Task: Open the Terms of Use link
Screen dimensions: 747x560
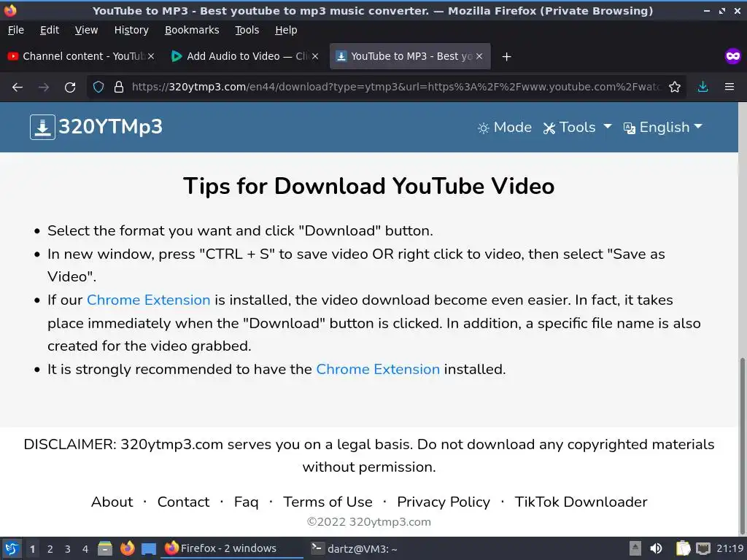Action: (328, 502)
